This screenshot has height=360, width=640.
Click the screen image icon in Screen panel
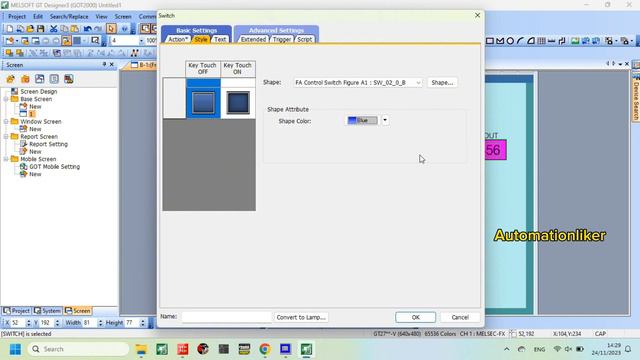[40, 79]
